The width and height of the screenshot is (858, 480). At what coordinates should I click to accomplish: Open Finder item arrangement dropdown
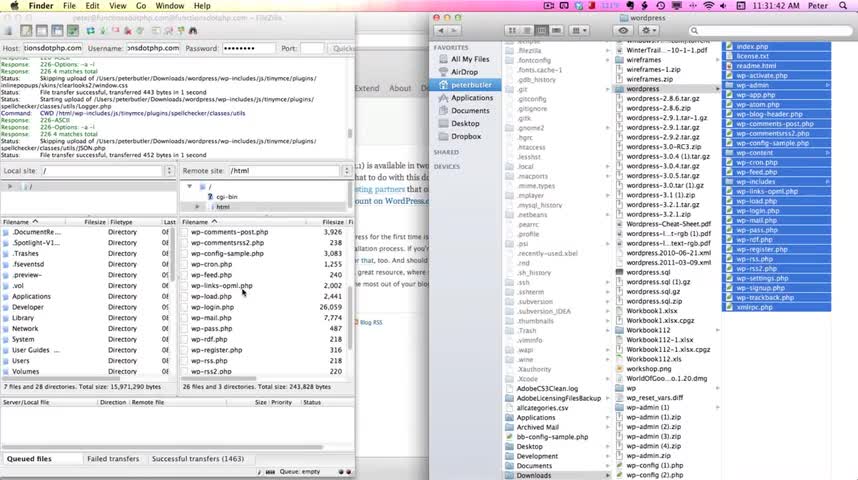click(x=579, y=31)
